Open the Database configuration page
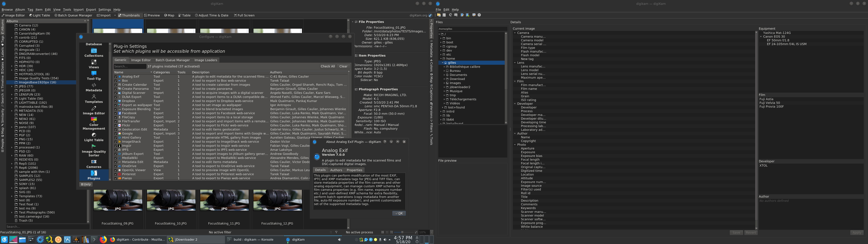This screenshot has width=868, height=244. click(x=94, y=44)
